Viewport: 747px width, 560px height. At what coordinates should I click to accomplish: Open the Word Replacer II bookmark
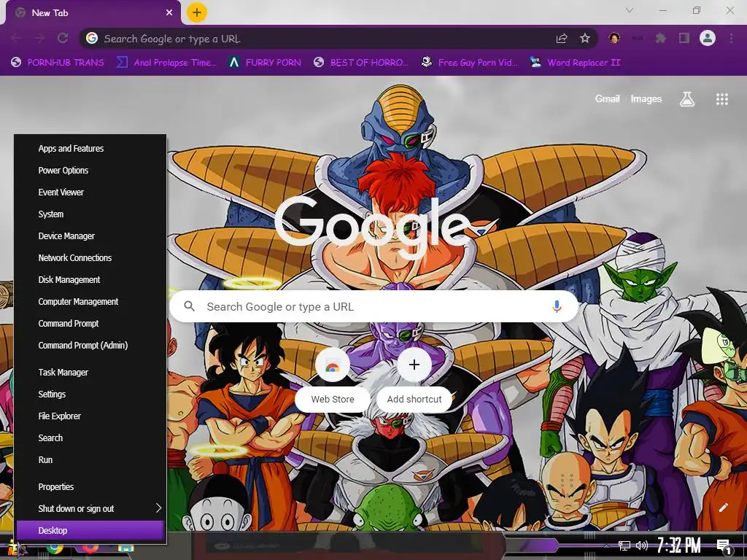(x=575, y=63)
